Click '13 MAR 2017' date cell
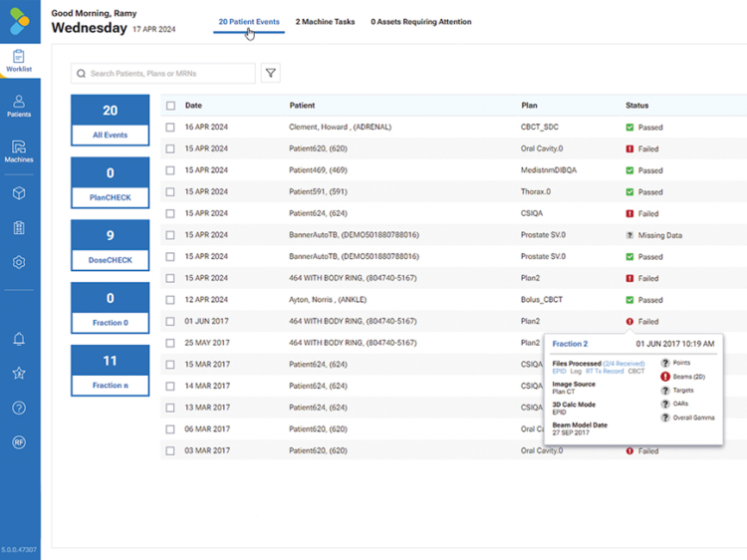The width and height of the screenshot is (747, 560). point(207,408)
